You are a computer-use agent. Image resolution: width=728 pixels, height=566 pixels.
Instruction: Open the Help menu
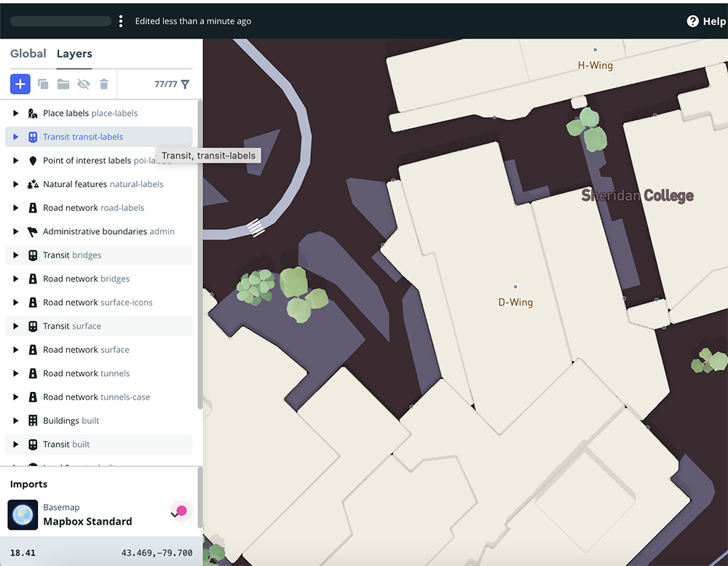tap(705, 21)
